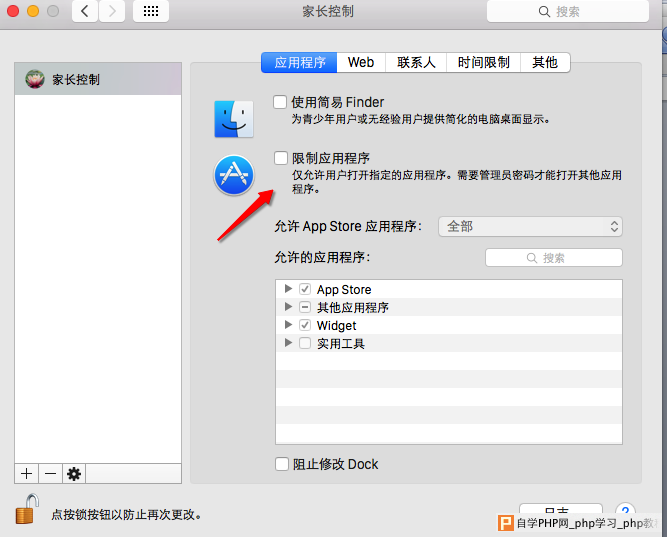Open the gear actions menu
Image resolution: width=667 pixels, height=537 pixels.
pos(74,474)
